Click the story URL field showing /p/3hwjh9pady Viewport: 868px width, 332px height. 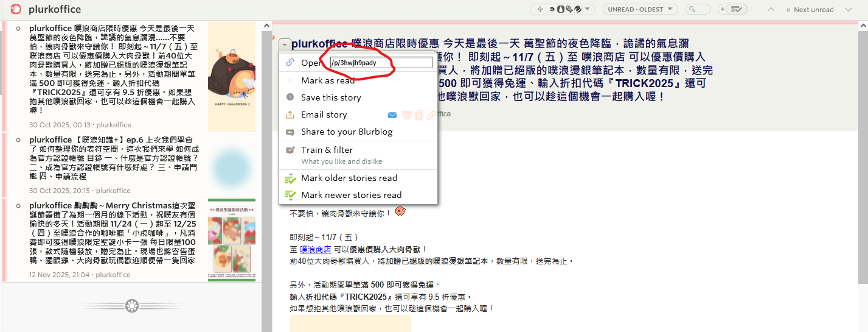[x=381, y=62]
